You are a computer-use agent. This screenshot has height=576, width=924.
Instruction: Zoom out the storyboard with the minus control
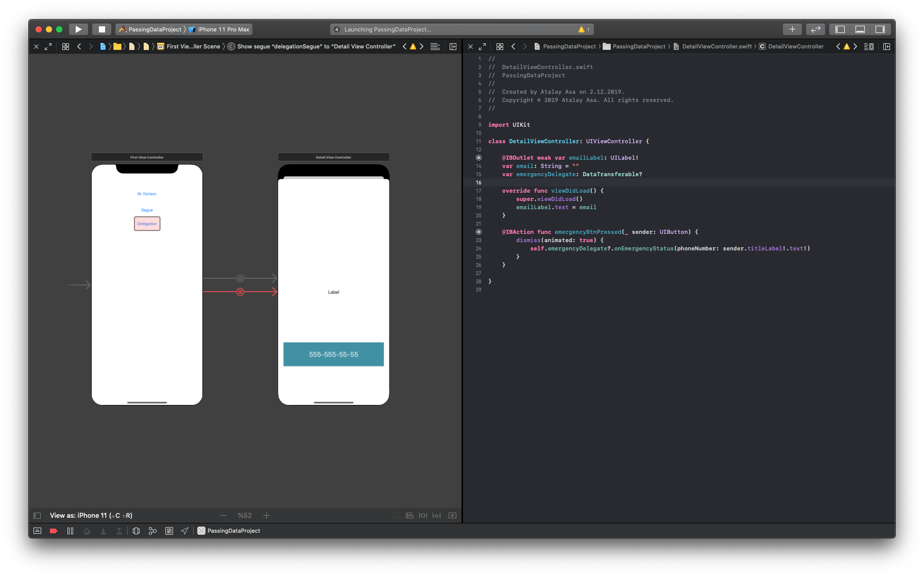[224, 515]
